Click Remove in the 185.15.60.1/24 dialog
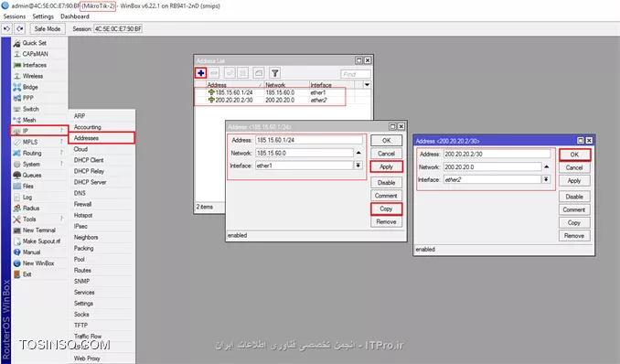This screenshot has width=620, height=364. 386,222
